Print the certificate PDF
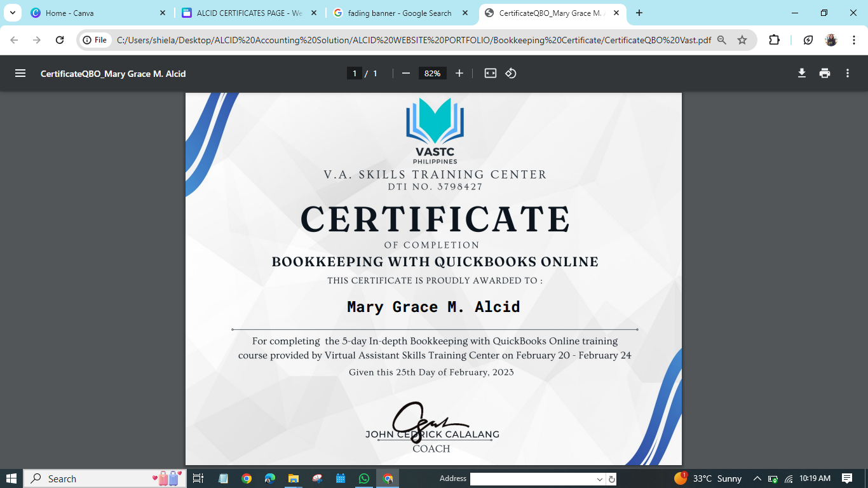This screenshot has width=868, height=488. pos(825,74)
